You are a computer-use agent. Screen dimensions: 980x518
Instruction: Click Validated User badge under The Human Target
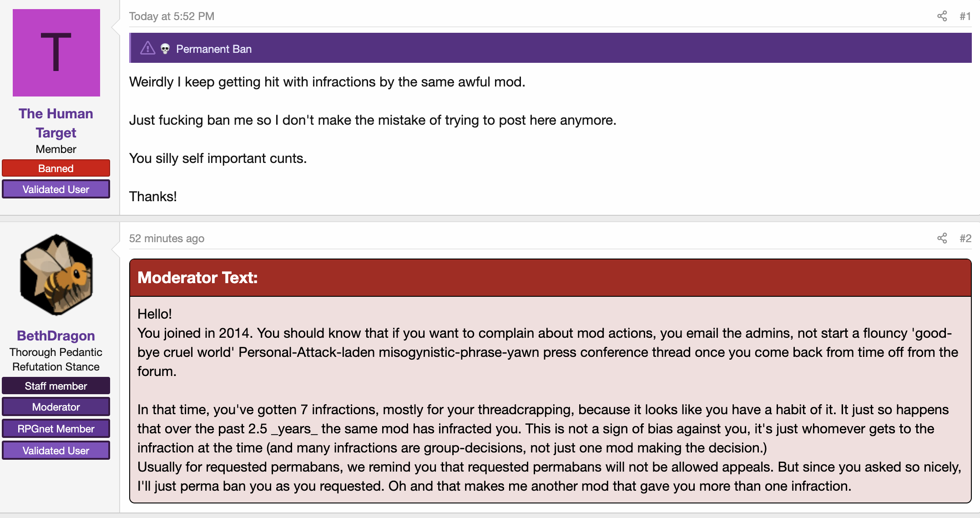56,189
